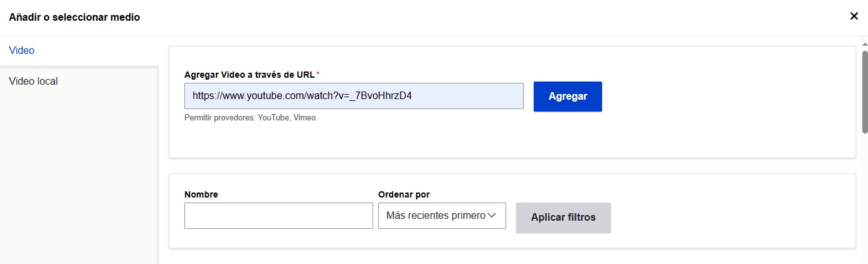Click the Nombre field label
Viewport: 868px width, 264px height.
[201, 194]
